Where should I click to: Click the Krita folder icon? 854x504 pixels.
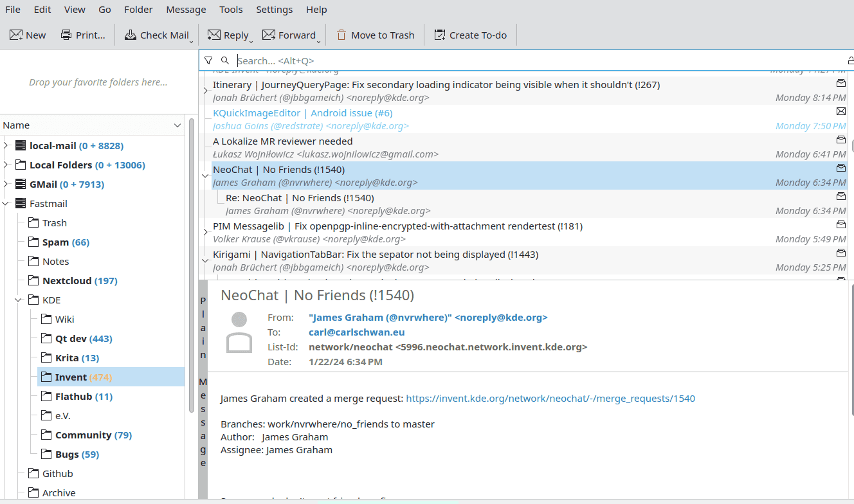coord(46,357)
